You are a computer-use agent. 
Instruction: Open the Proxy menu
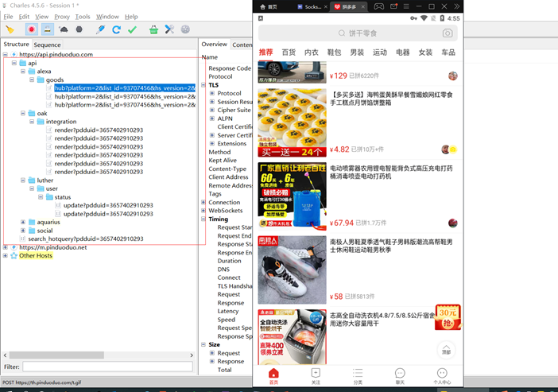click(x=62, y=17)
